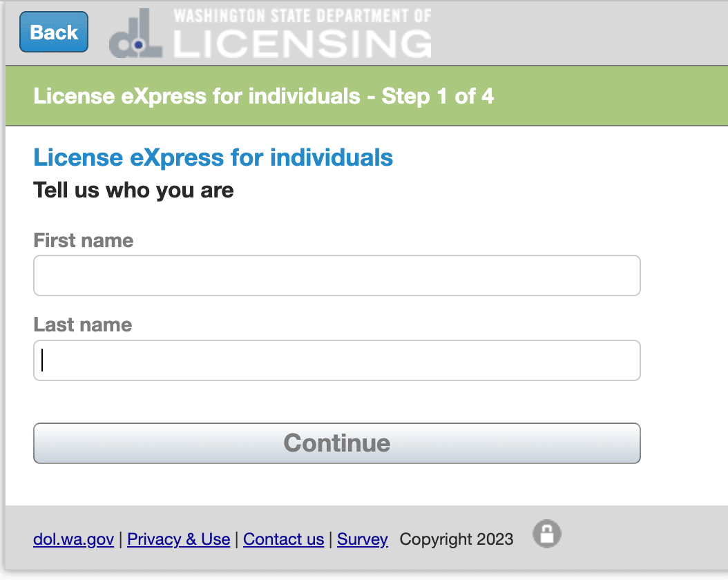Click the blinking text cursor in Last name
The image size is (728, 580).
42,360
